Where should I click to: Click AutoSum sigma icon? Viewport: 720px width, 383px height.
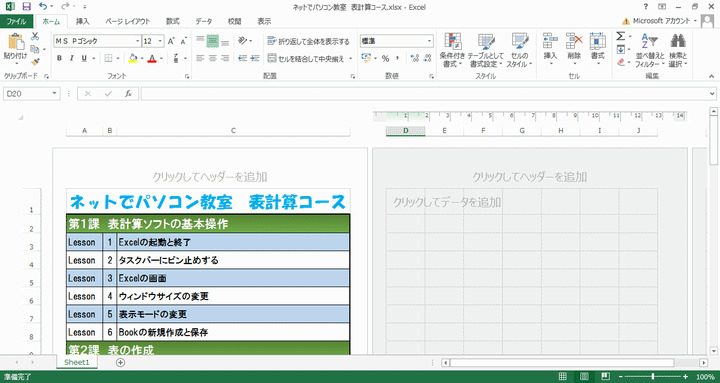coord(620,36)
